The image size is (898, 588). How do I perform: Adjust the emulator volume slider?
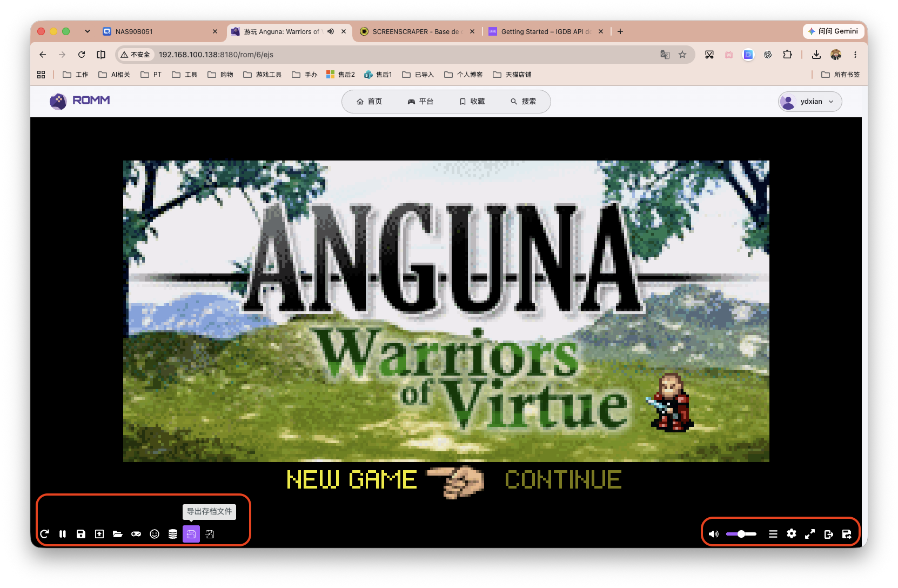click(x=741, y=534)
